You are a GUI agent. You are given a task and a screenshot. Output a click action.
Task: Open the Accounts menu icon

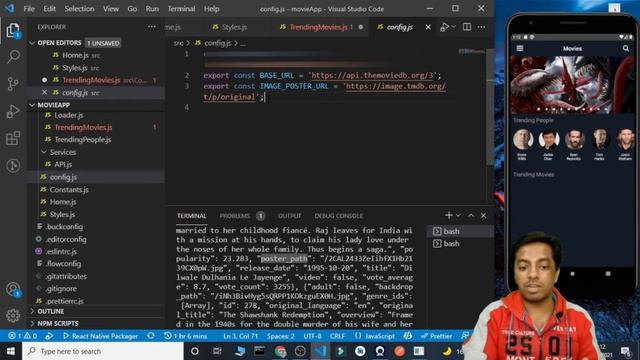pos(13,289)
